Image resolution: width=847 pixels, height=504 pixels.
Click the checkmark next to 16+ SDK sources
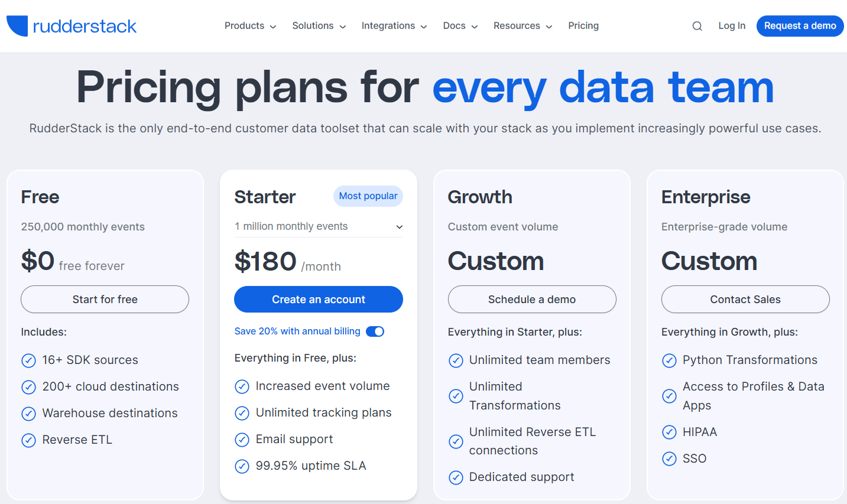tap(29, 360)
